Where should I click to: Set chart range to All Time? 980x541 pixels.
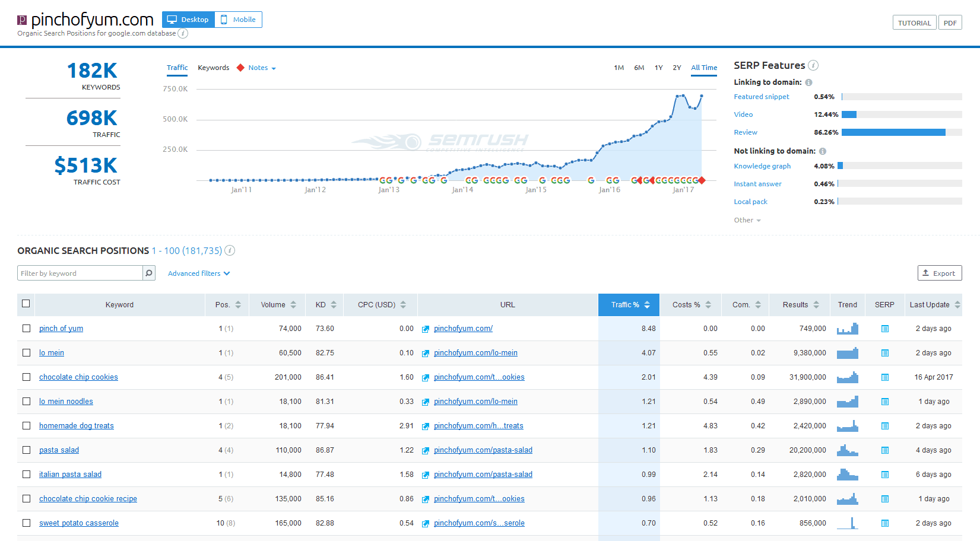click(704, 68)
